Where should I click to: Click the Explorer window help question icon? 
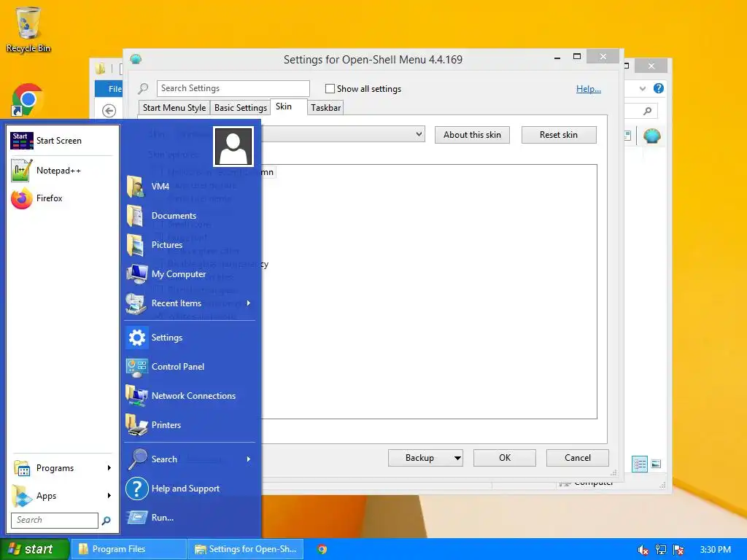(659, 88)
